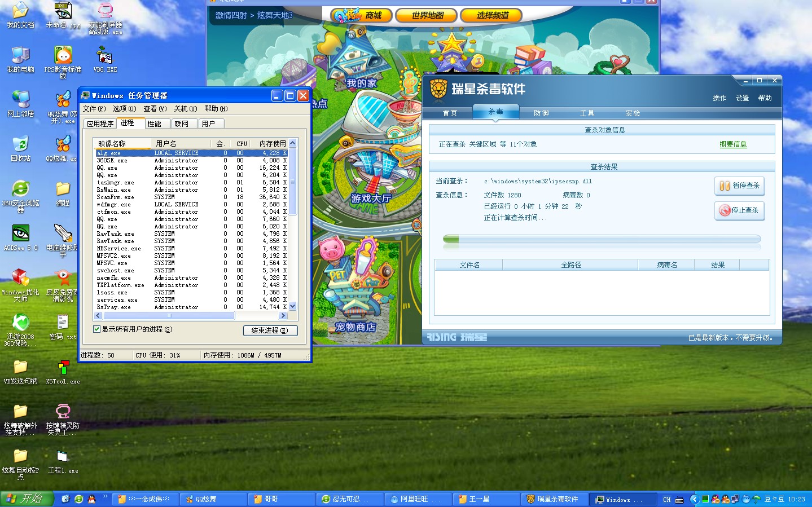
Task: Launch the PPS影音标准版 desktop icon
Action: (x=63, y=62)
